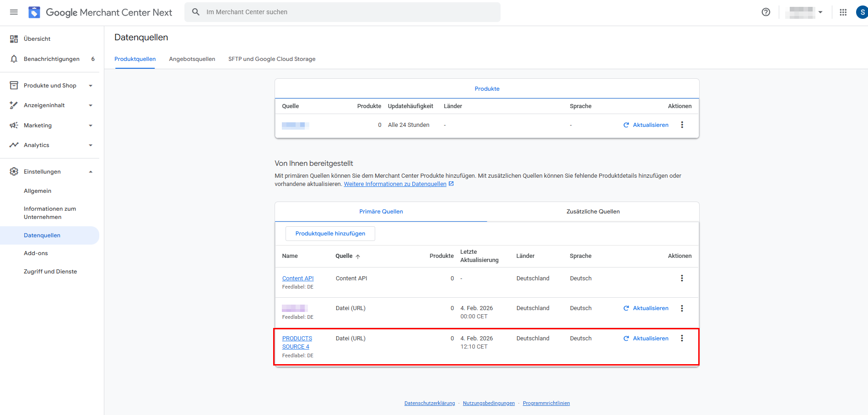Open more actions for the Produkte source row

[682, 125]
